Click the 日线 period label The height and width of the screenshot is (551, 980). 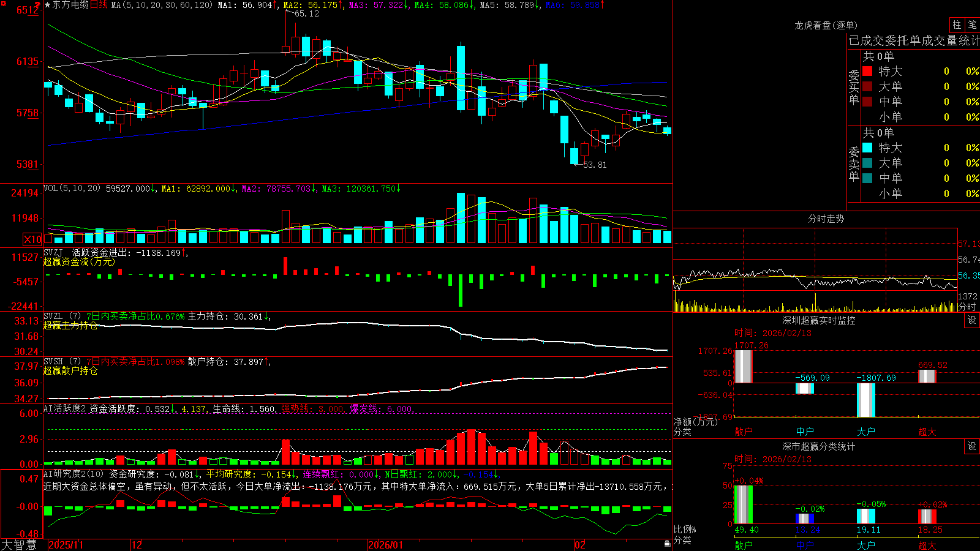(x=99, y=5)
